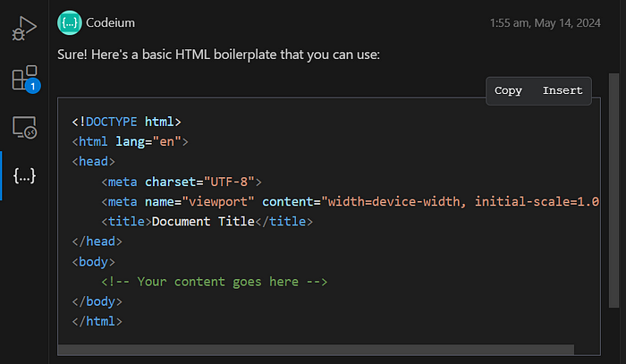Place cursor on the DOCTYPE html line
The width and height of the screenshot is (626, 364).
[x=127, y=122]
